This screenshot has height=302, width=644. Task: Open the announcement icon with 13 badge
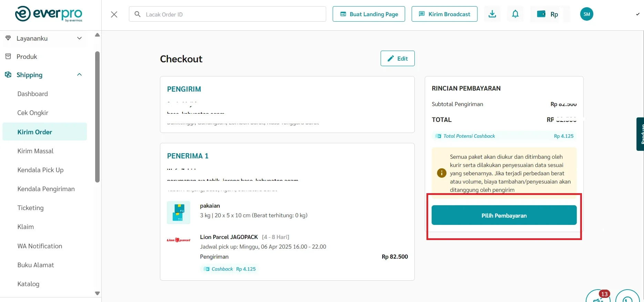coord(598,298)
